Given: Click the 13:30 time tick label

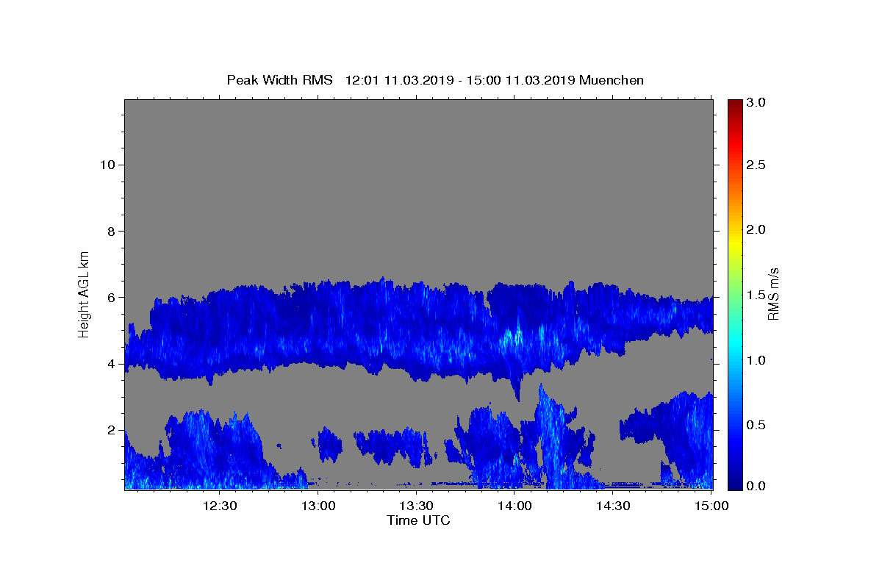Looking at the screenshot, I should (417, 506).
